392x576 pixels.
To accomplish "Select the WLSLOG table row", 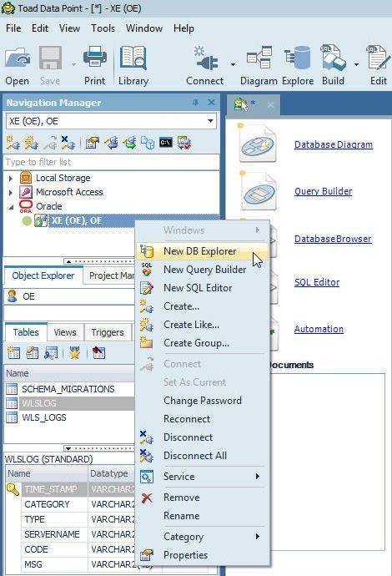I will 69,403.
